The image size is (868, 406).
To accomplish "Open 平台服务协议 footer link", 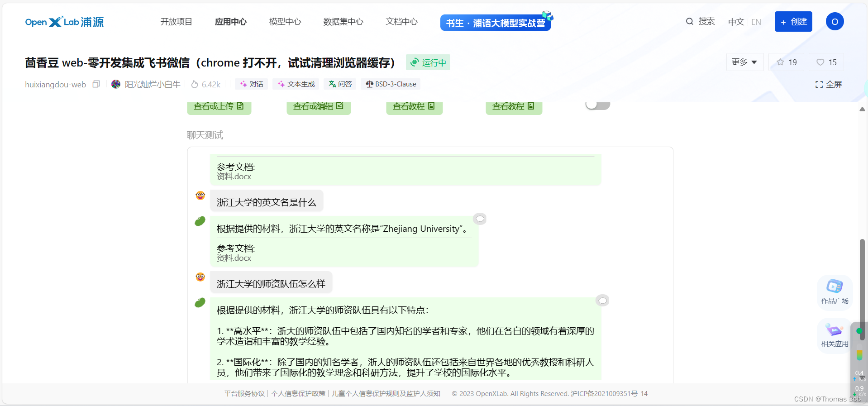I will point(244,394).
